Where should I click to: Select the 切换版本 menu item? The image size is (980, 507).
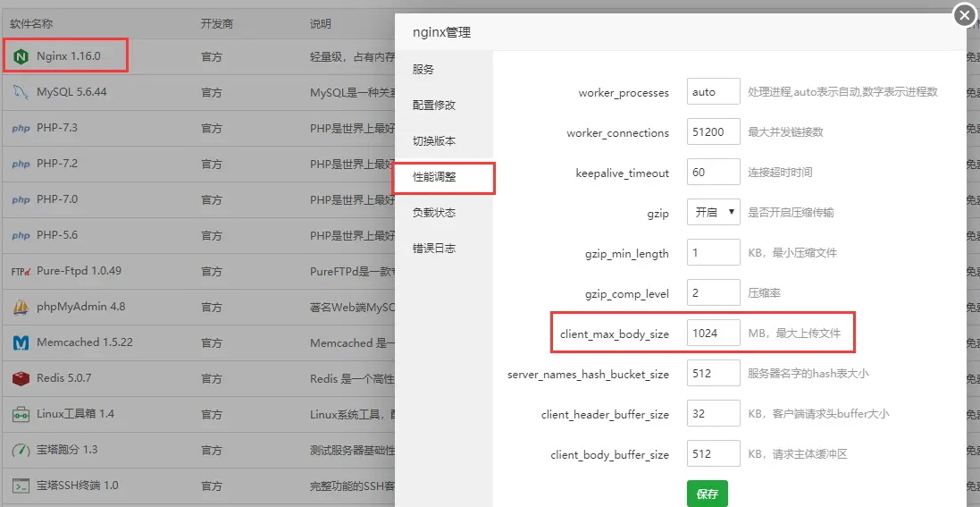click(434, 141)
